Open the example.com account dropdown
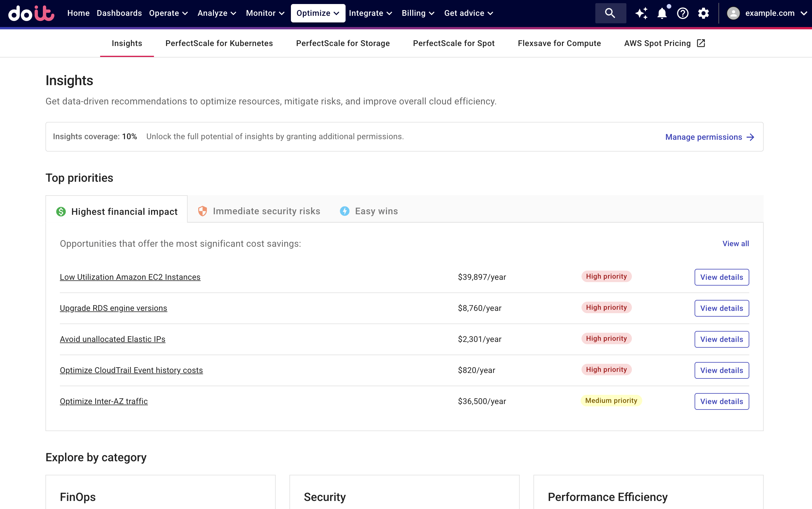Image resolution: width=812 pixels, height=509 pixels. tap(775, 13)
